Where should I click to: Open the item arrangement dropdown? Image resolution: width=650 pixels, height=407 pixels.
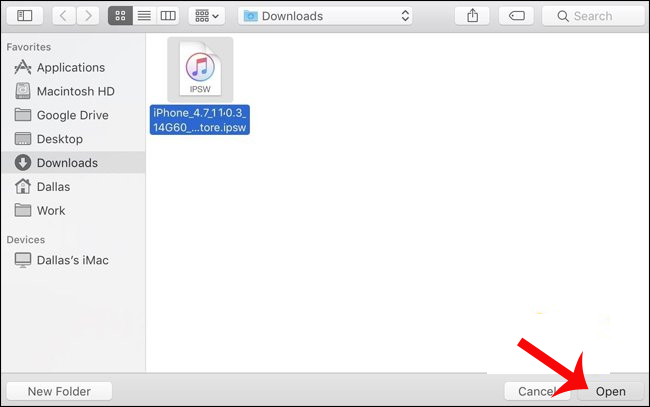pyautogui.click(x=207, y=16)
